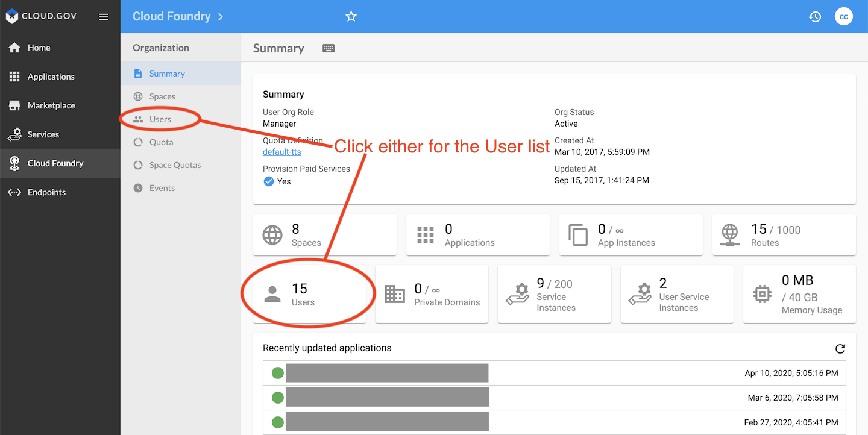Click the Memory Usage chip icon
Viewport: 868px width, 435px height.
tap(763, 294)
